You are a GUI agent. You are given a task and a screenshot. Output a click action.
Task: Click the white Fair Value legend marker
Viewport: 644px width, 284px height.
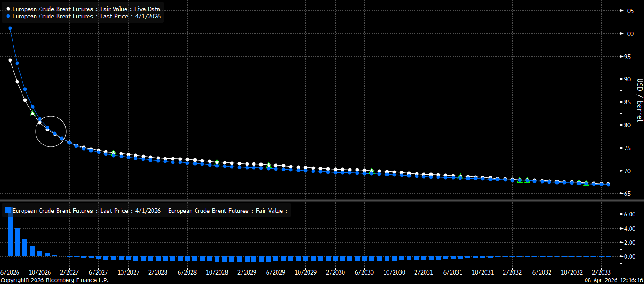8,9
